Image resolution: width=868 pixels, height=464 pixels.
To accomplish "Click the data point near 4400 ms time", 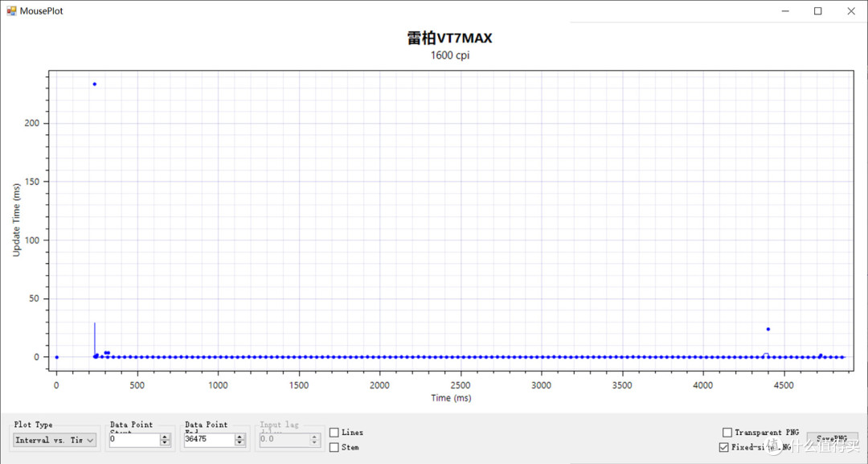I will click(768, 330).
